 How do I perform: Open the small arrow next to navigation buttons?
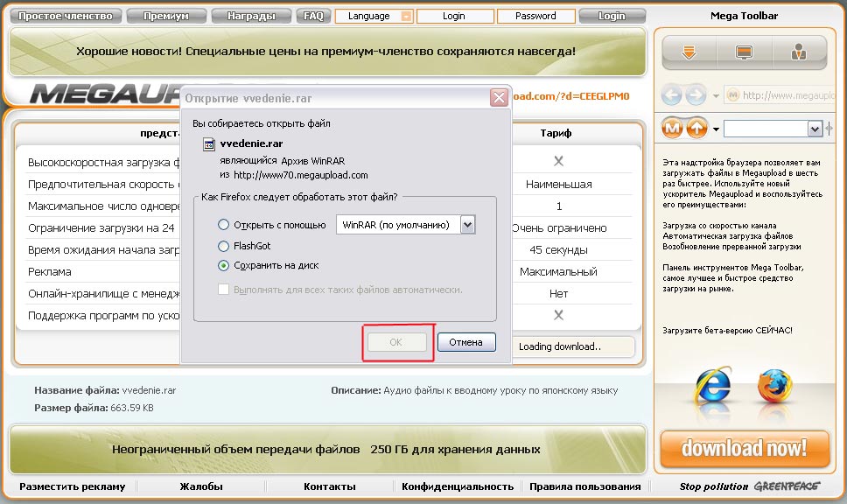[x=716, y=96]
